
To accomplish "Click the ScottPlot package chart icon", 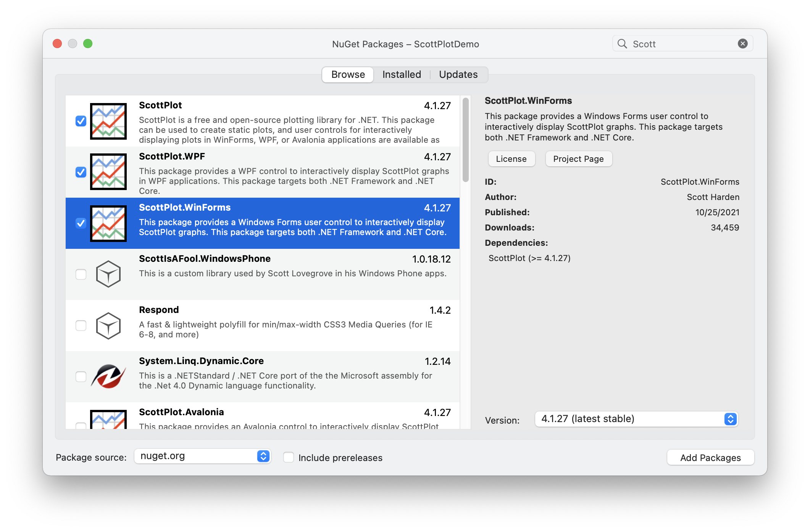I will (x=108, y=121).
